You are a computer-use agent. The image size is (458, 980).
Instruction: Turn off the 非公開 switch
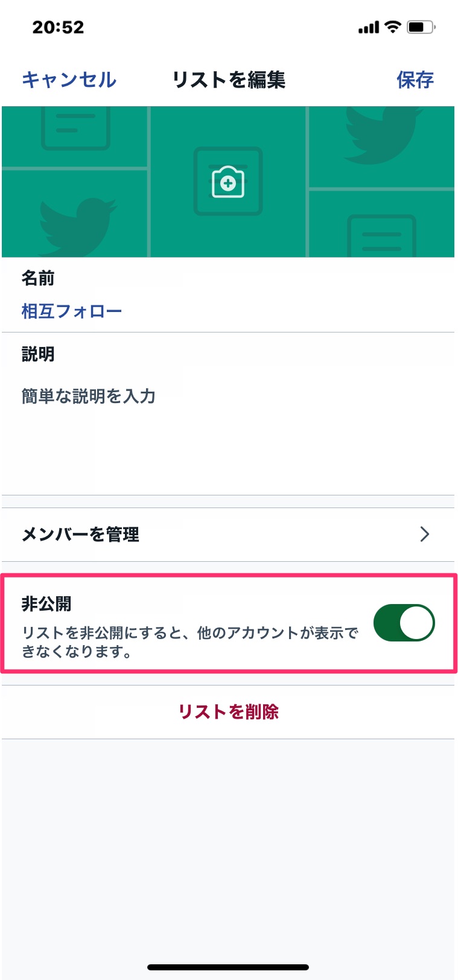coord(404,623)
